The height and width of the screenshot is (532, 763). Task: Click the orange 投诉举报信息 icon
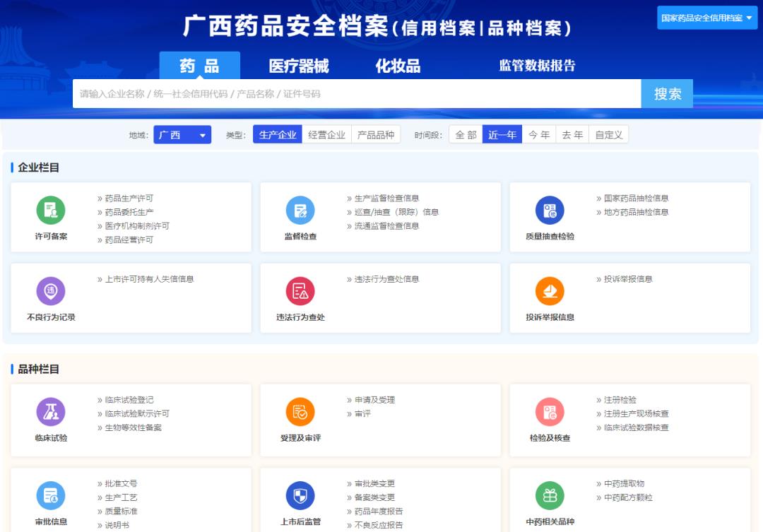point(550,291)
